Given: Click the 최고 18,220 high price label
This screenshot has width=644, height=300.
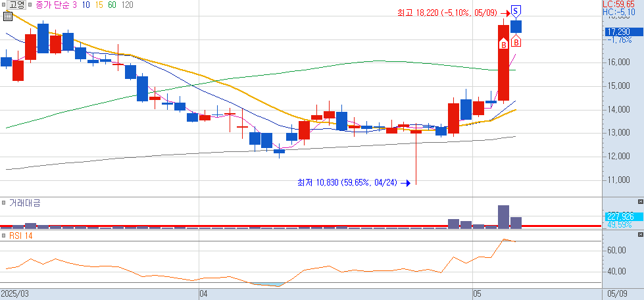Looking at the screenshot, I should coord(448,12).
